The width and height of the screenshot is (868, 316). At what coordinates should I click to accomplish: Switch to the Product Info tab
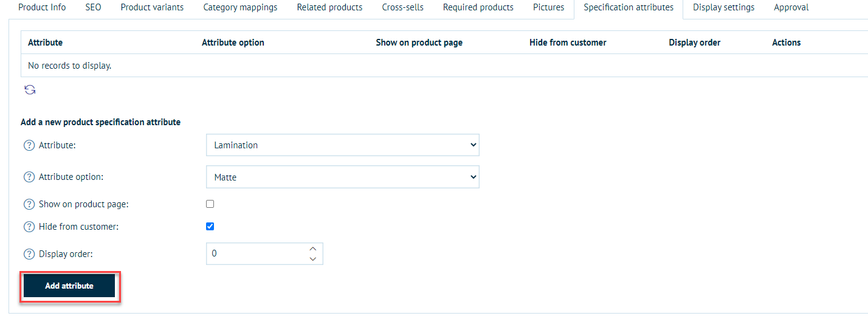tap(43, 7)
